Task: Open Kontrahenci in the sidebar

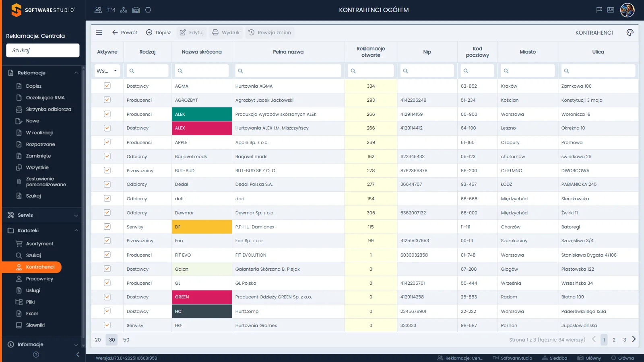Action: [x=32, y=267]
